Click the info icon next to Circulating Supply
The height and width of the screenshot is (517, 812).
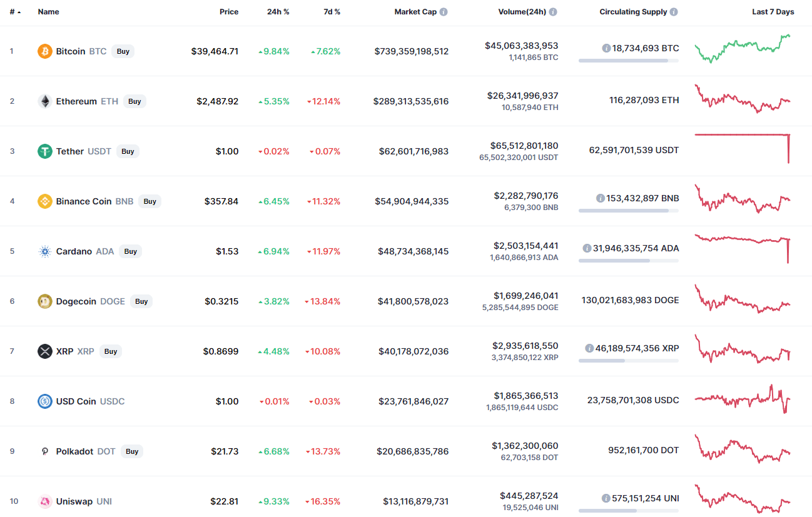(673, 12)
